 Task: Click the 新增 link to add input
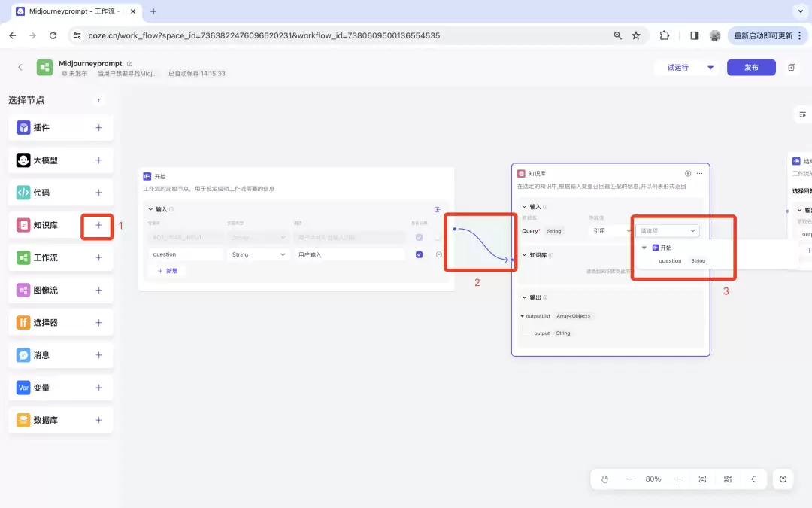(x=168, y=271)
